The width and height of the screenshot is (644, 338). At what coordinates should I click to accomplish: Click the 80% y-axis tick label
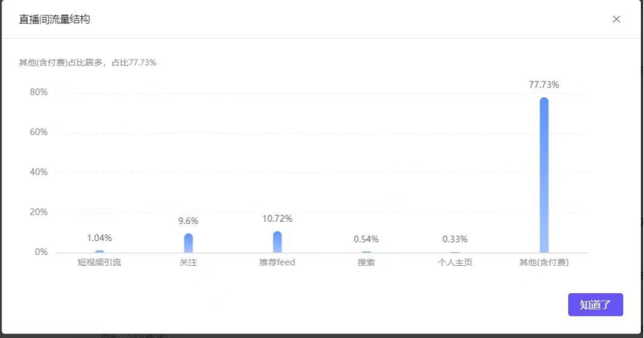(x=39, y=92)
